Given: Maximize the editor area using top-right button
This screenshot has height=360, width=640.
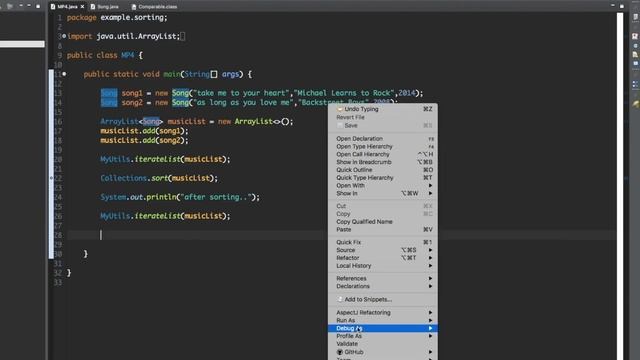Looking at the screenshot, I should [x=622, y=6].
